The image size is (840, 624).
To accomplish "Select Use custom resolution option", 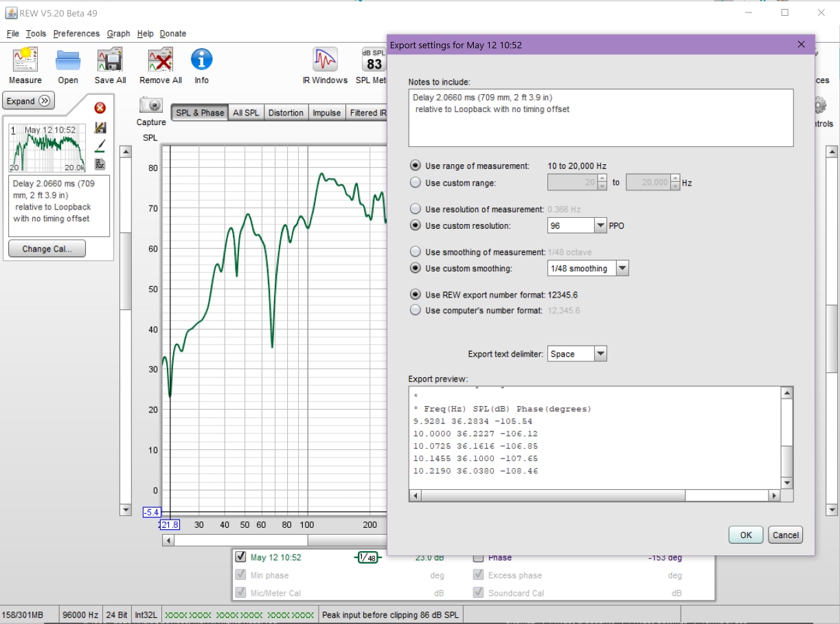I will coord(415,225).
